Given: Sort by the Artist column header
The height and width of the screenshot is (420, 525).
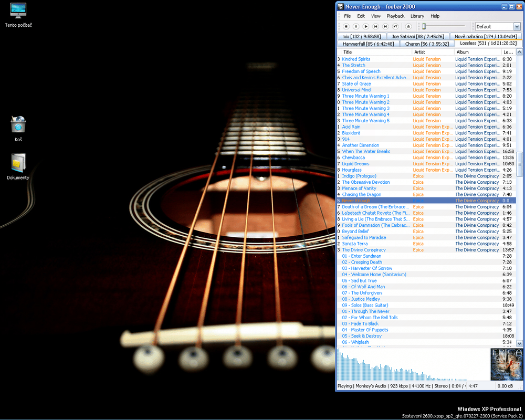Looking at the screenshot, I should click(433, 52).
